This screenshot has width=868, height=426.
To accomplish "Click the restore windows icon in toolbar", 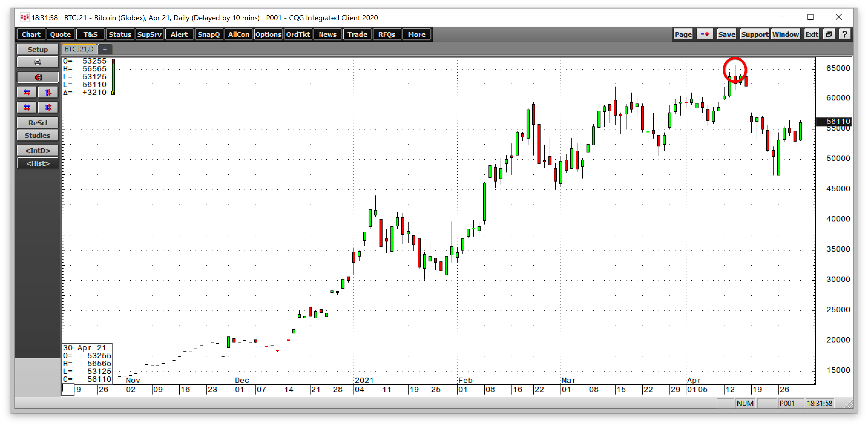I will click(x=829, y=34).
